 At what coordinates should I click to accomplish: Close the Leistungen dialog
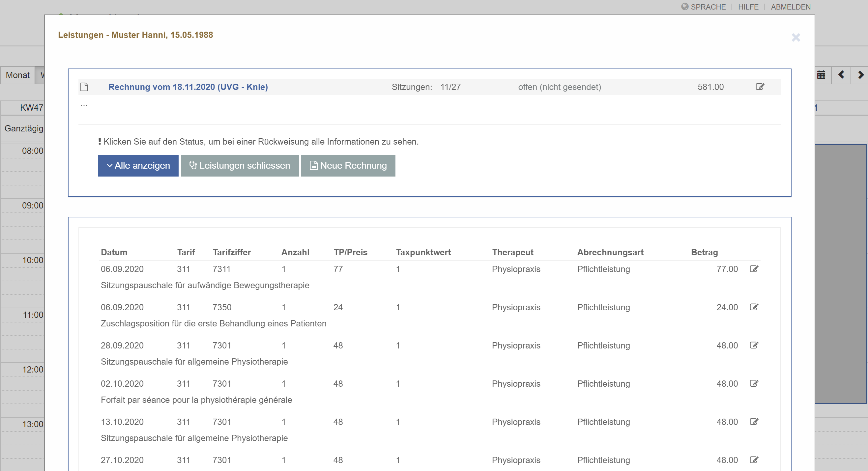[x=796, y=37]
